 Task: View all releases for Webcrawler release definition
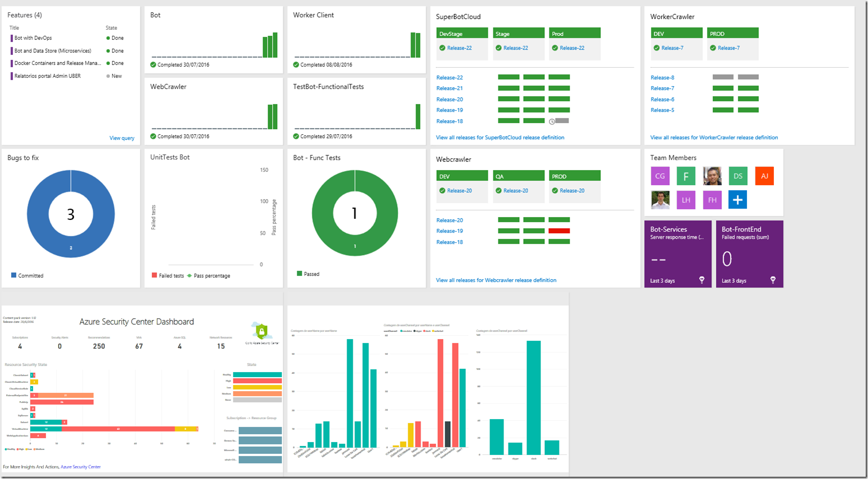(496, 280)
